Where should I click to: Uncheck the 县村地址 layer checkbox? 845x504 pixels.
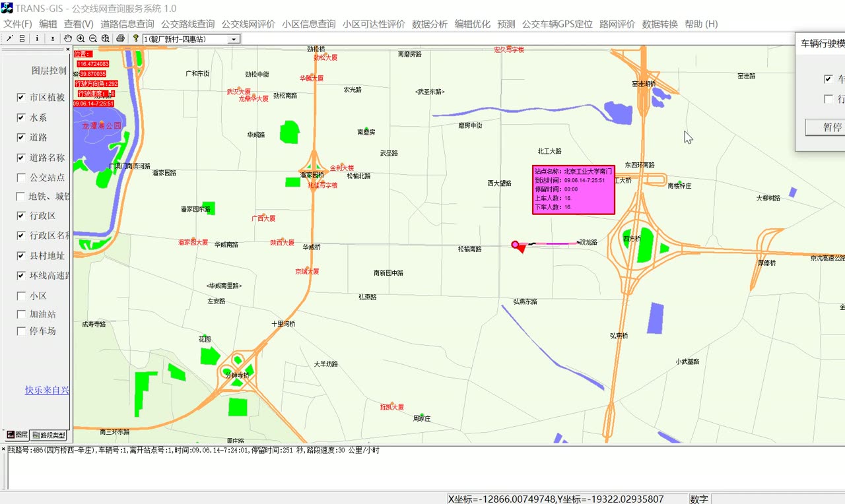[21, 255]
